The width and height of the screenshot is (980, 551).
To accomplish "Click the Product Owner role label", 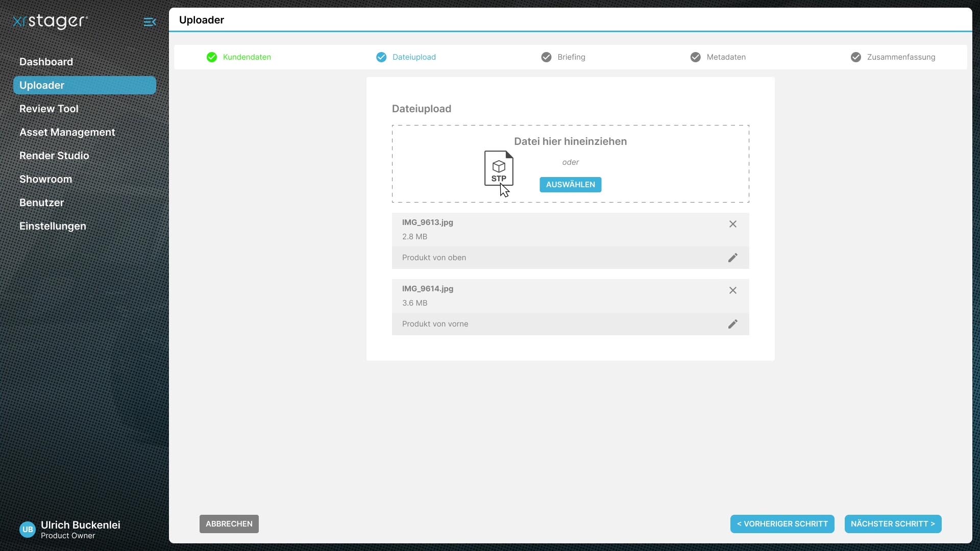I will [68, 536].
